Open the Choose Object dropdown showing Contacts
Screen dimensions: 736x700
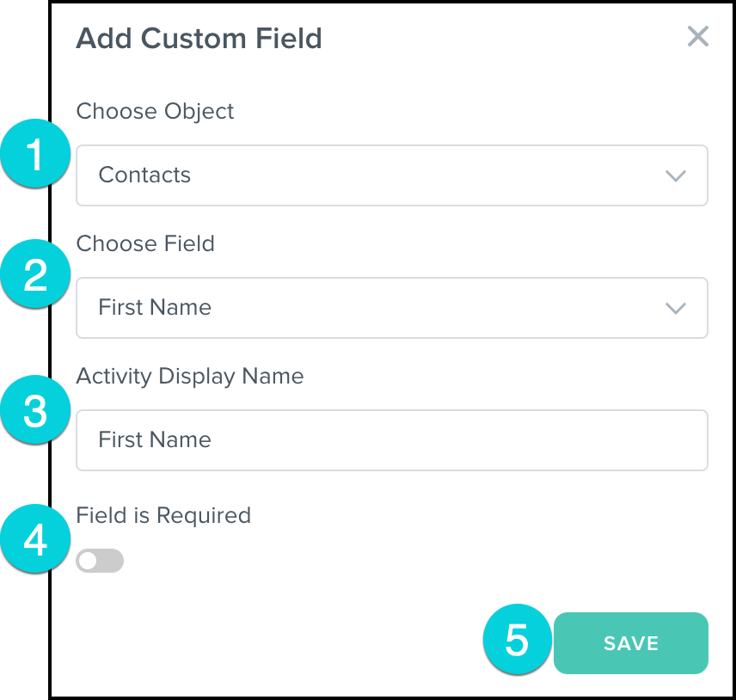391,175
